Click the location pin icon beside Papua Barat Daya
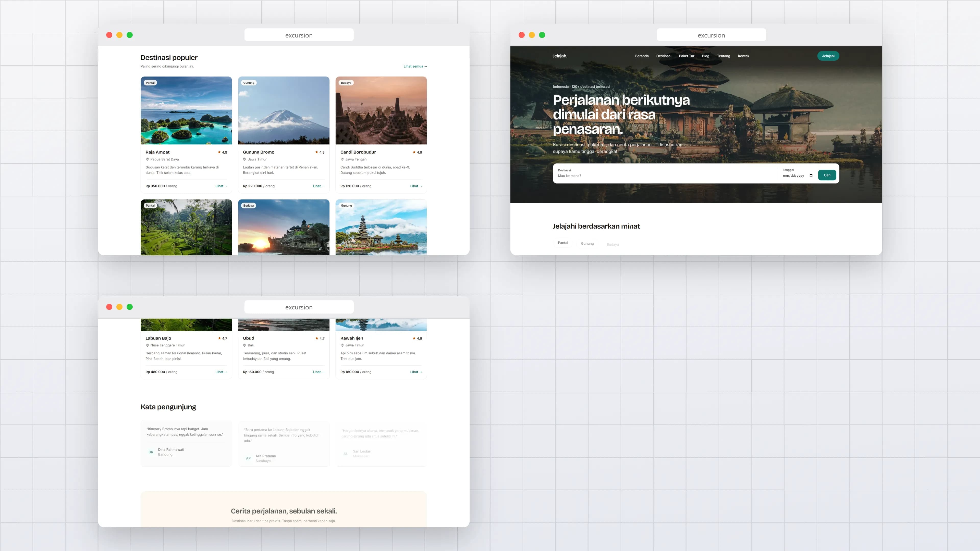980x551 pixels. click(147, 159)
